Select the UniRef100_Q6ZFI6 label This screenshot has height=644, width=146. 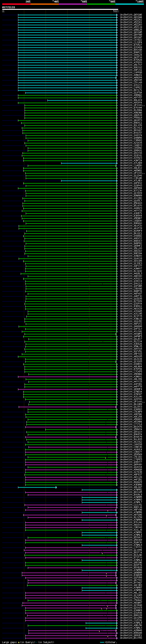[131, 58]
